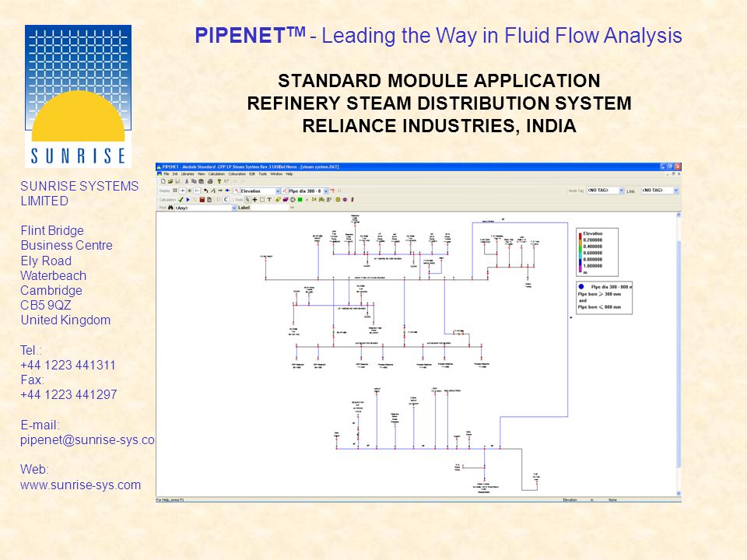747x560 pixels.
Task: Open the Calculation menu
Action: point(217,173)
